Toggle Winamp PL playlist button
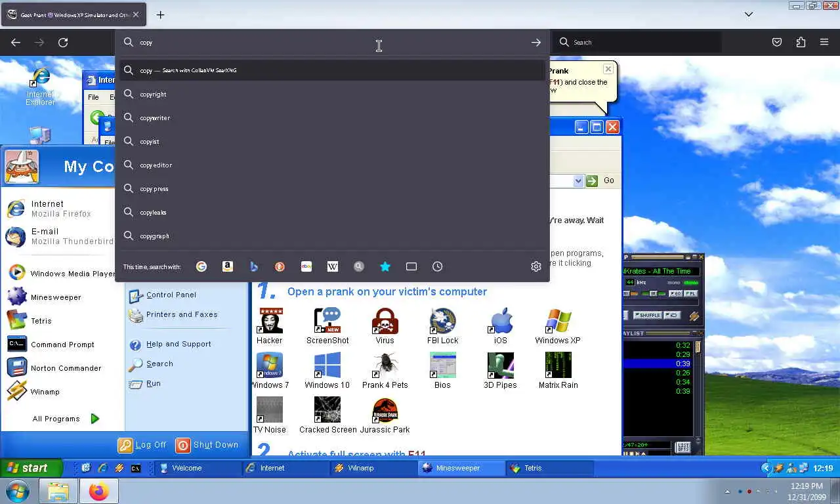The image size is (840, 504). click(x=691, y=293)
